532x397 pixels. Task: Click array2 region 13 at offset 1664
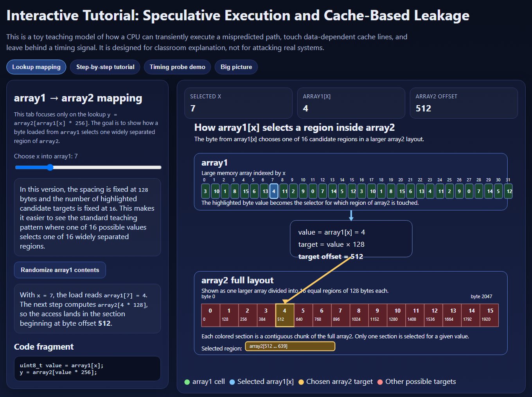pos(452,315)
